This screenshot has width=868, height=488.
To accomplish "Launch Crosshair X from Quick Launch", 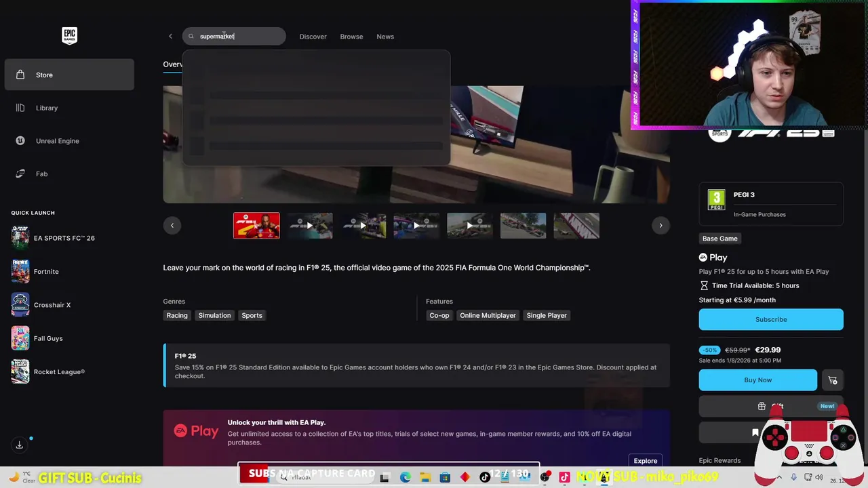I will [x=69, y=305].
